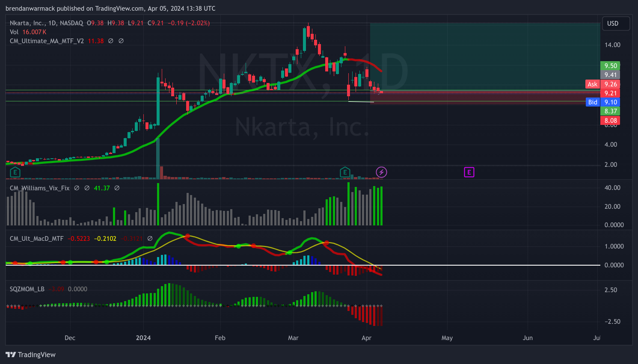638x364 pixels.
Task: Click the red 8.08 price tag
Action: click(610, 121)
